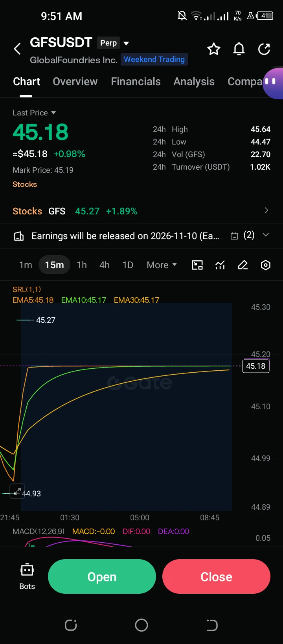Tap Android recent apps button
Image resolution: width=283 pixels, height=644 pixels.
click(x=71, y=625)
